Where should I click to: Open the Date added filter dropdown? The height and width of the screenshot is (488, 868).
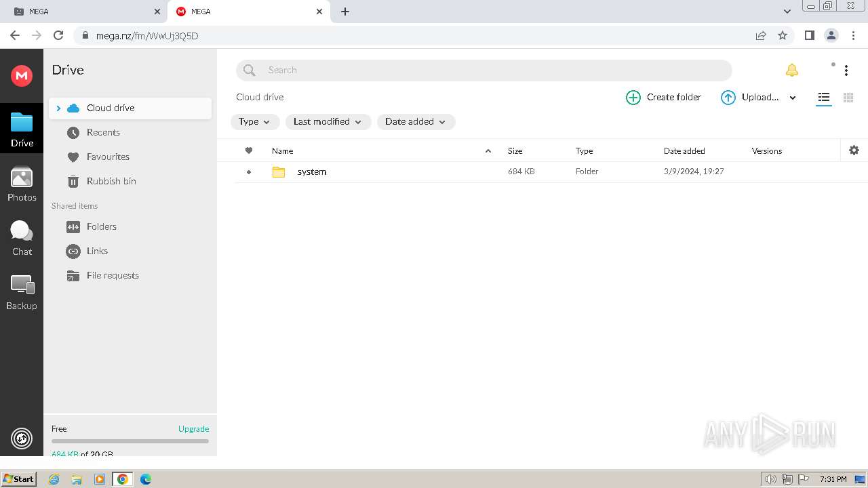pos(416,121)
